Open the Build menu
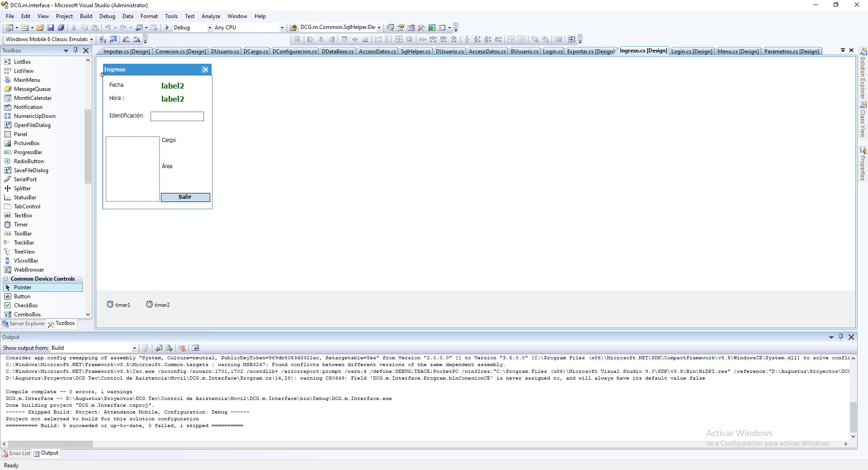This screenshot has height=470, width=868. tap(86, 16)
